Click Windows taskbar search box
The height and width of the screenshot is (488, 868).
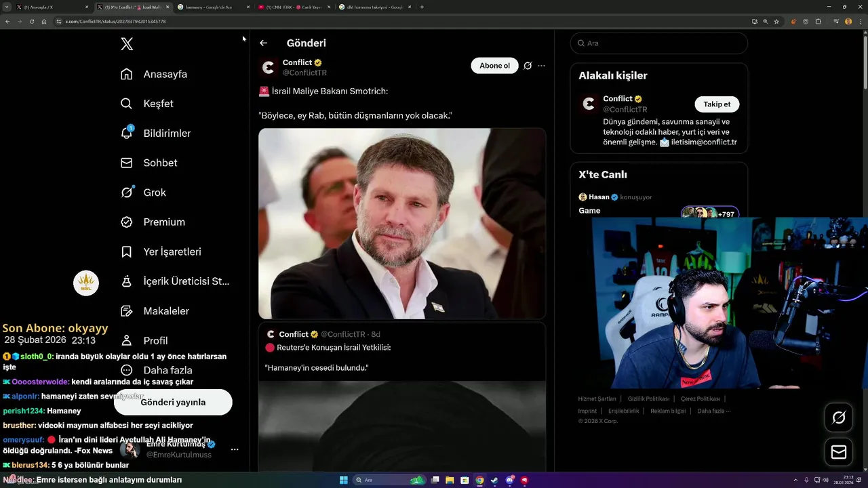click(389, 480)
